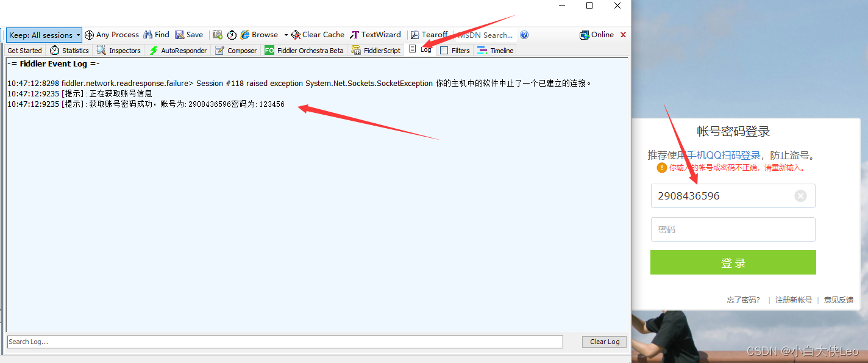Switch to the Inspectors tab
Viewport: 868px width, 363px height.
(x=119, y=51)
